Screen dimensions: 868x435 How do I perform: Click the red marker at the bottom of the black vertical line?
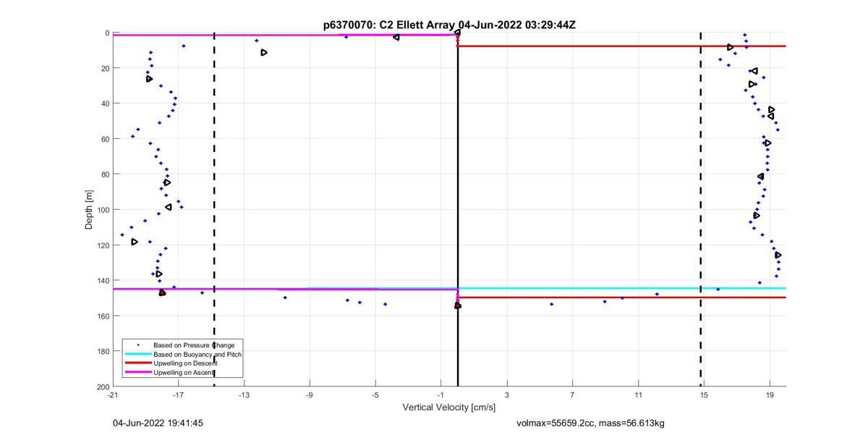(x=458, y=305)
